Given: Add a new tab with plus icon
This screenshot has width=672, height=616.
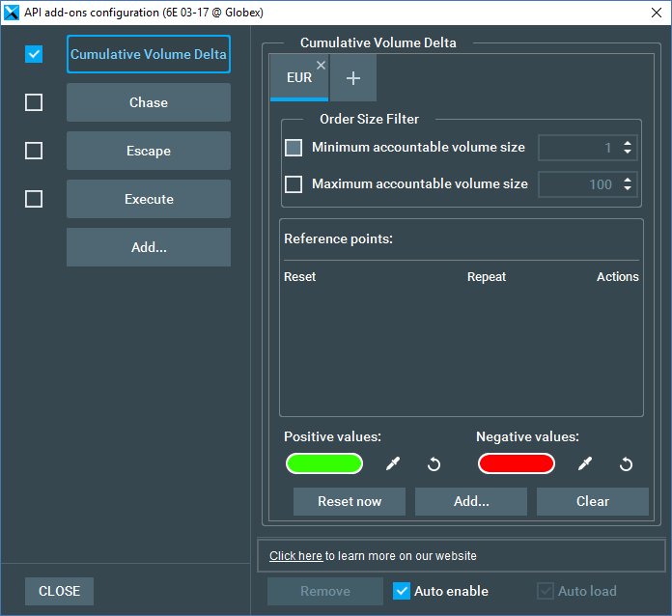Looking at the screenshot, I should point(353,78).
